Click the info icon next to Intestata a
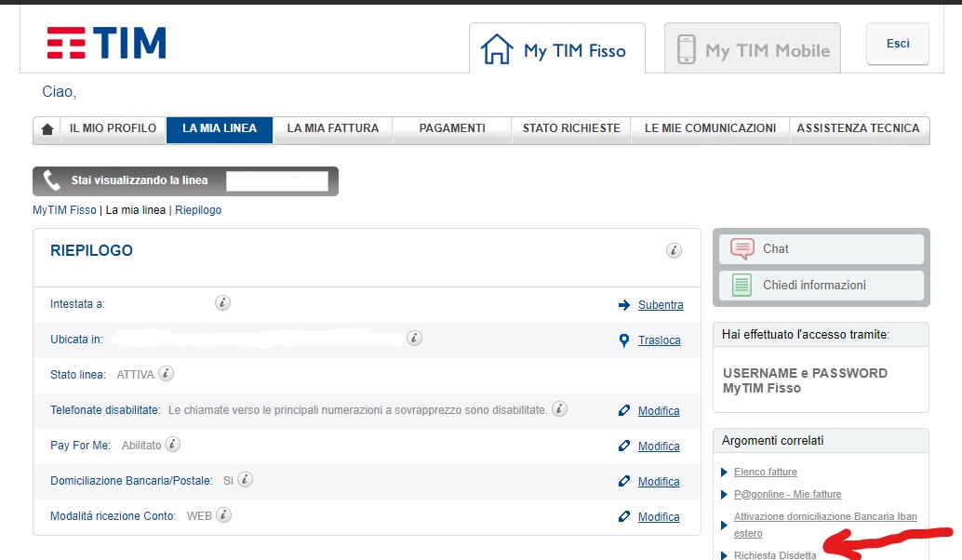The image size is (962, 560). [x=222, y=302]
